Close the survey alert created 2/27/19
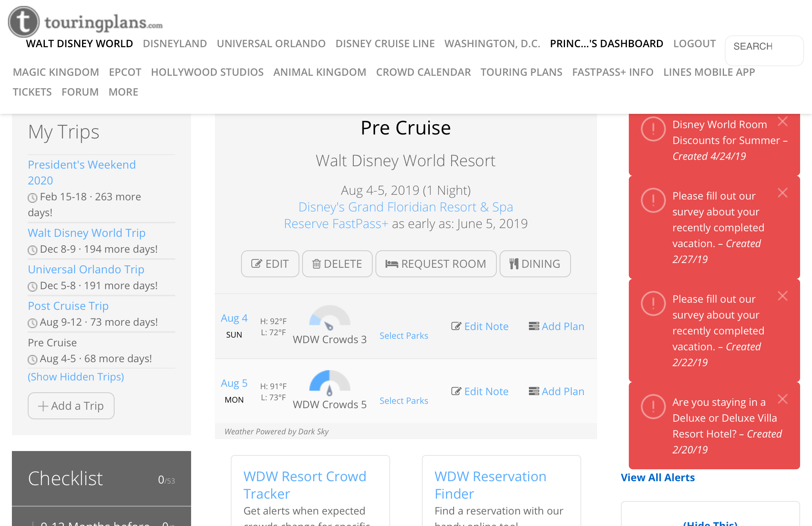Screen dimensions: 812x526 coord(782,193)
